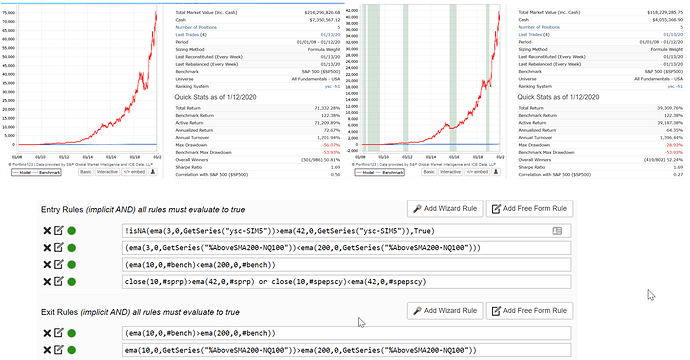The width and height of the screenshot is (690, 360).
Task: Click right Annualized Return 64.35%
Action: [x=676, y=130]
